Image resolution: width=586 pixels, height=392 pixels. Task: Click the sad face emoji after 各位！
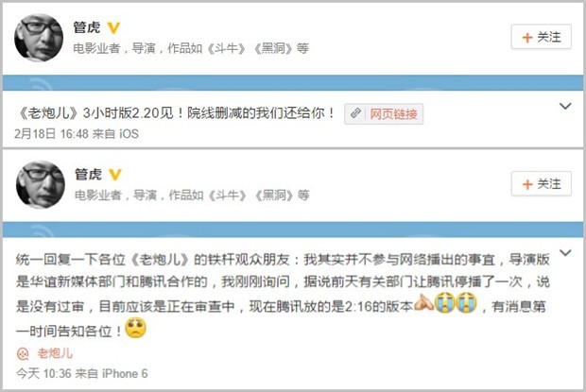[135, 328]
